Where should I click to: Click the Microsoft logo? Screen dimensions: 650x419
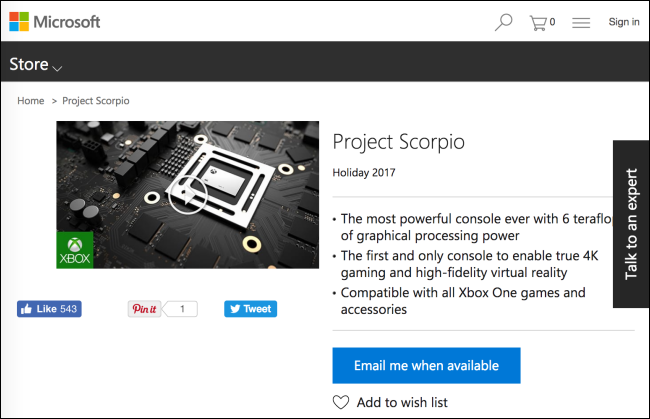pyautogui.click(x=54, y=21)
